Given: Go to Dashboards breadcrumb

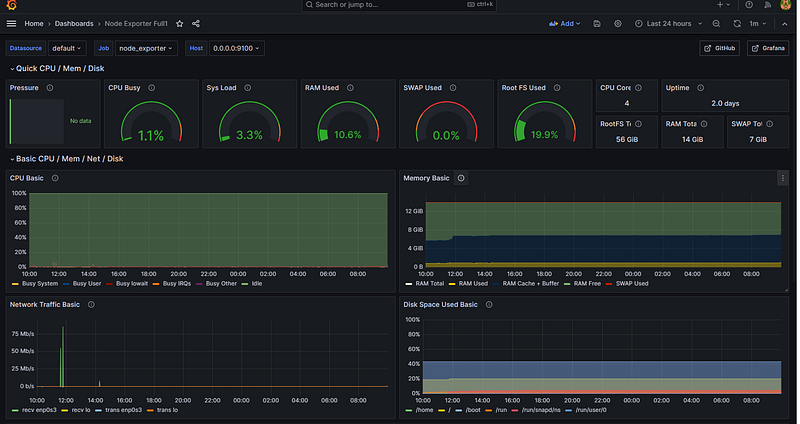Looking at the screenshot, I should pos(74,23).
